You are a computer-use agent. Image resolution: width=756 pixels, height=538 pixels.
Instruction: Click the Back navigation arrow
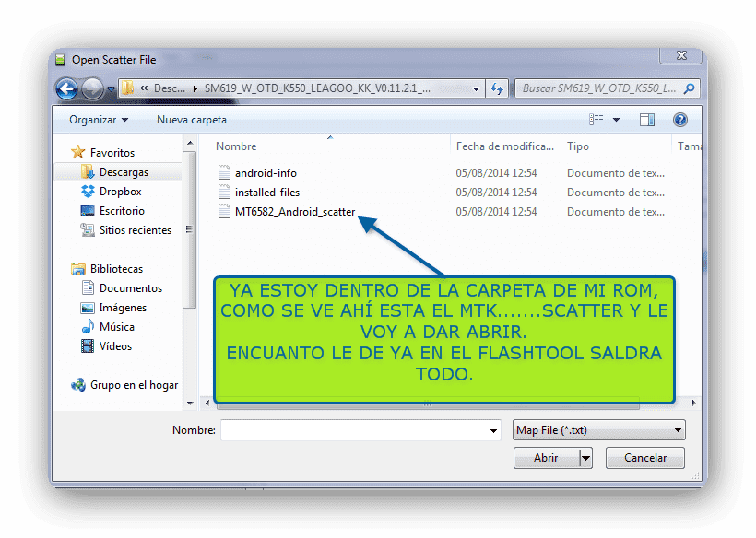pyautogui.click(x=66, y=89)
